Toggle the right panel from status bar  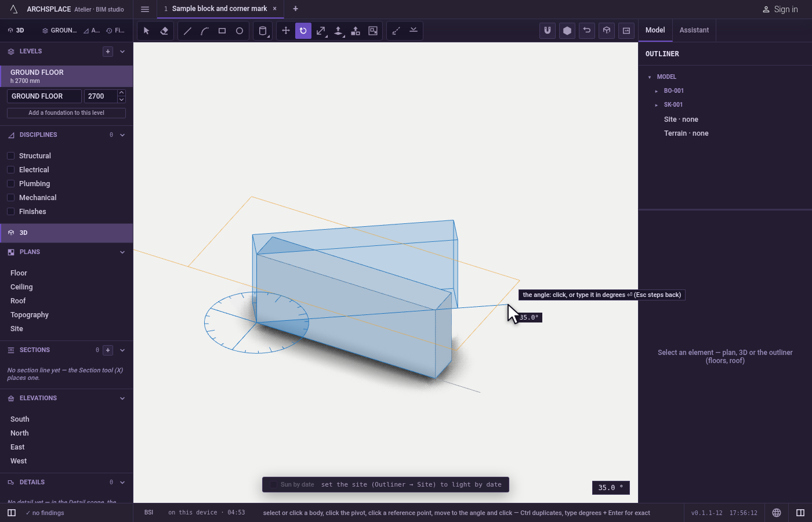(800, 513)
